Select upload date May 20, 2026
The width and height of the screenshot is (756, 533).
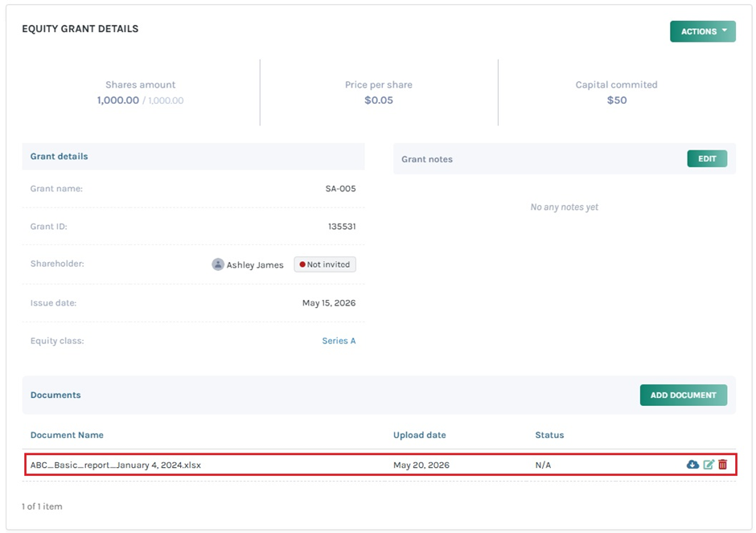tap(421, 465)
